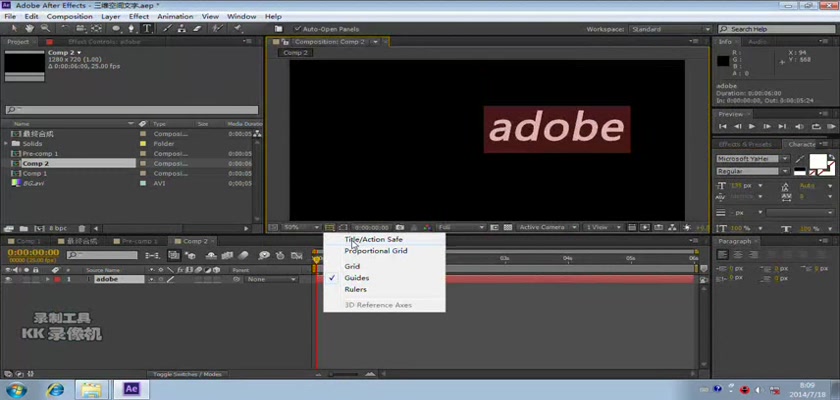This screenshot has width=840, height=400.
Task: Toggle the Auto-Open Panels checkbox
Action: [x=298, y=29]
